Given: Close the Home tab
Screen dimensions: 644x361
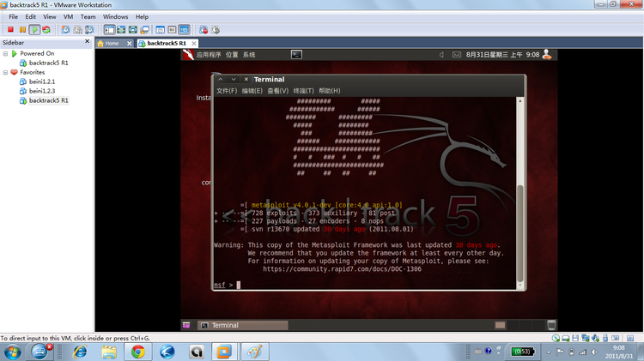Looking at the screenshot, I should pos(130,44).
